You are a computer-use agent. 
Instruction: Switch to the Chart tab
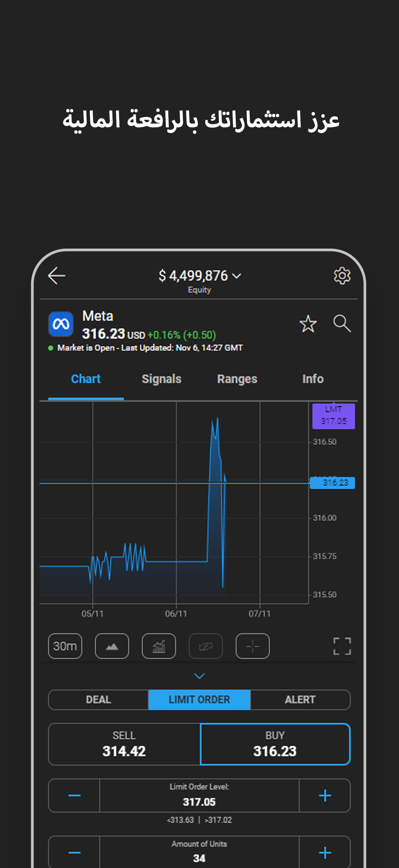point(86,379)
